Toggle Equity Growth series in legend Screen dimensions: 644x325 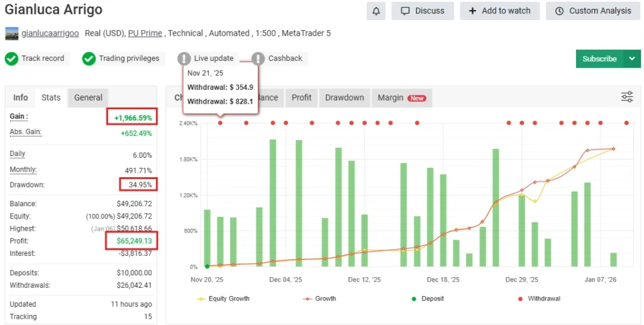[223, 299]
